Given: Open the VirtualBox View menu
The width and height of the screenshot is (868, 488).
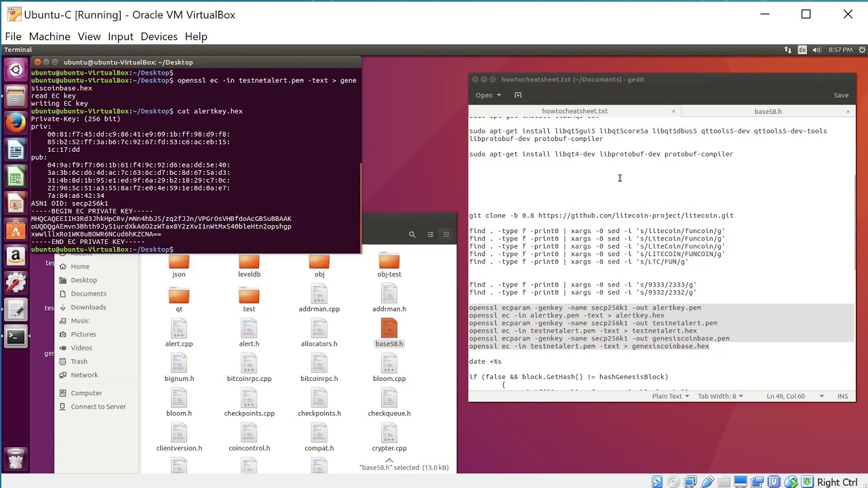Looking at the screenshot, I should 89,37.
